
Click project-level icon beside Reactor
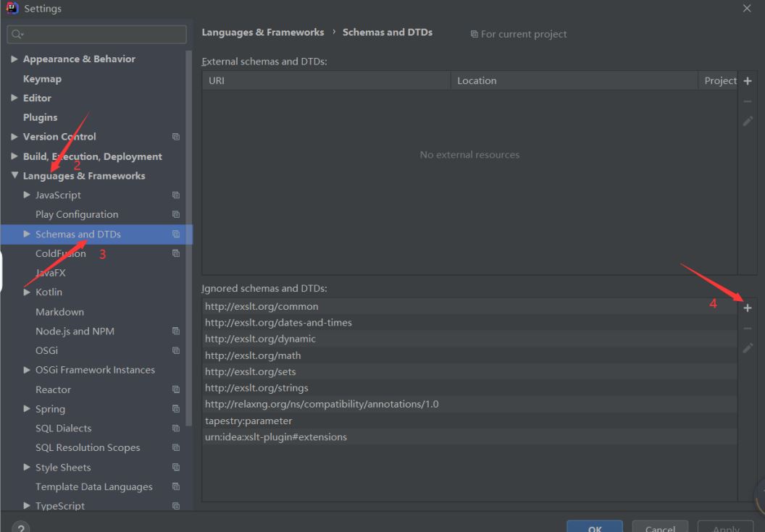[175, 389]
